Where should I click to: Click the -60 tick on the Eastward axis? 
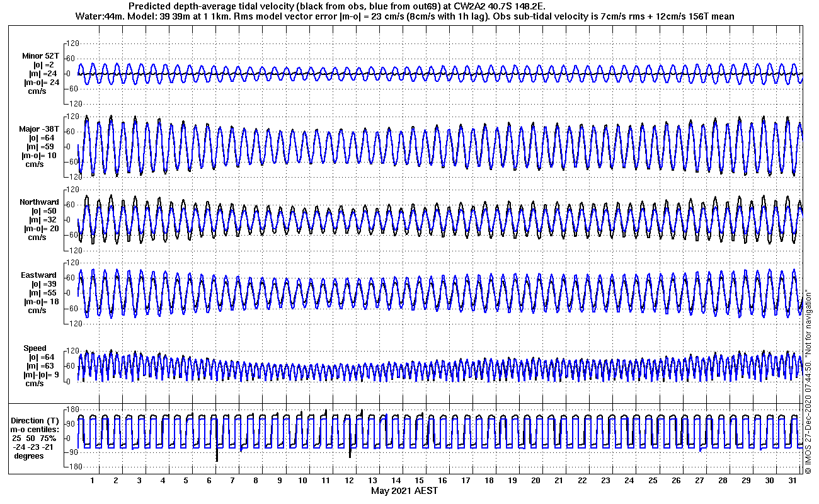(x=72, y=308)
